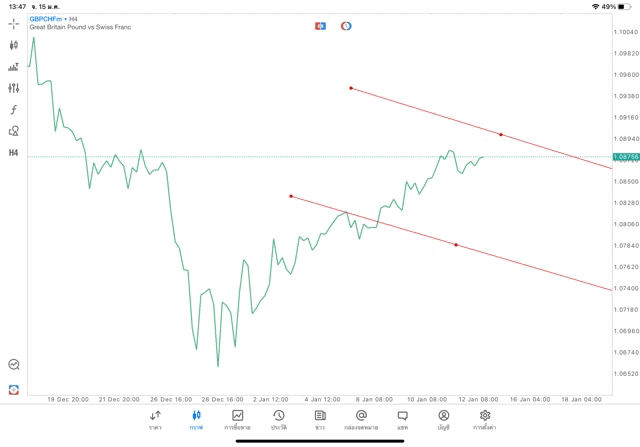Switch to the ราคา quotes tab

155,419
